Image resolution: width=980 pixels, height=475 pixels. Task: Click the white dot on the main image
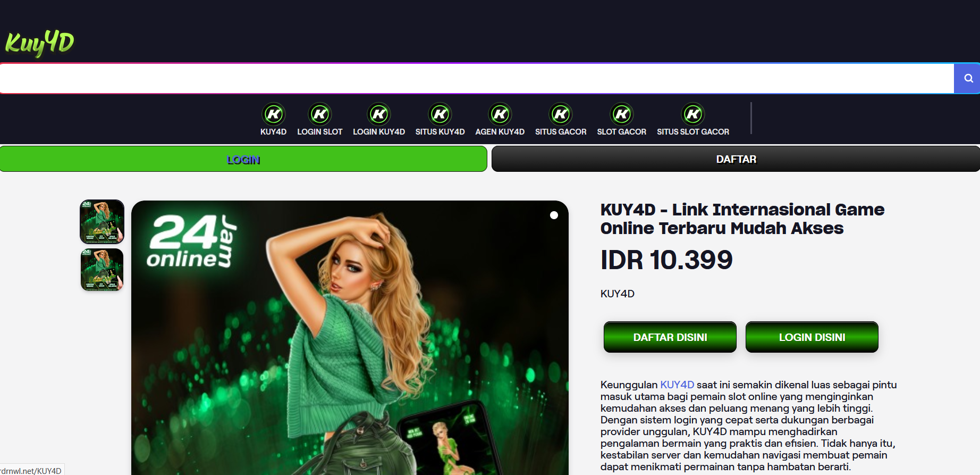click(x=554, y=215)
